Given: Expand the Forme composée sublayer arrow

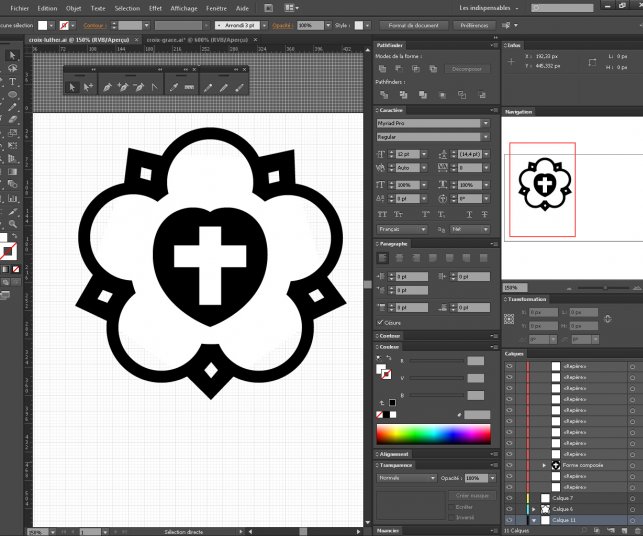Looking at the screenshot, I should tap(544, 465).
